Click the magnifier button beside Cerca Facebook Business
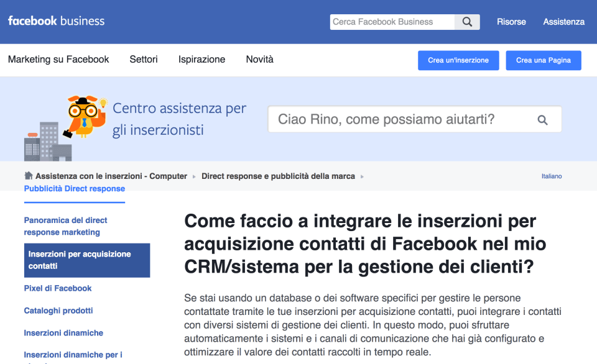 [x=467, y=22]
